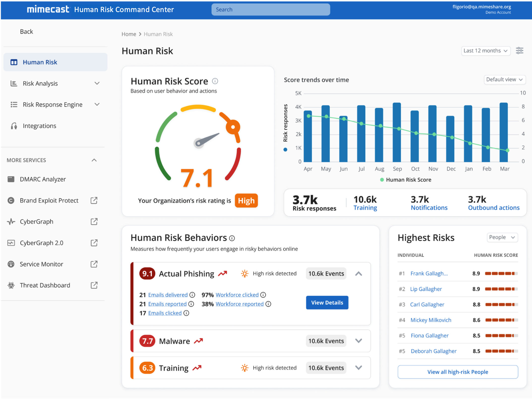Collapse the More Services section
Image resolution: width=532 pixels, height=399 pixels.
point(94,160)
